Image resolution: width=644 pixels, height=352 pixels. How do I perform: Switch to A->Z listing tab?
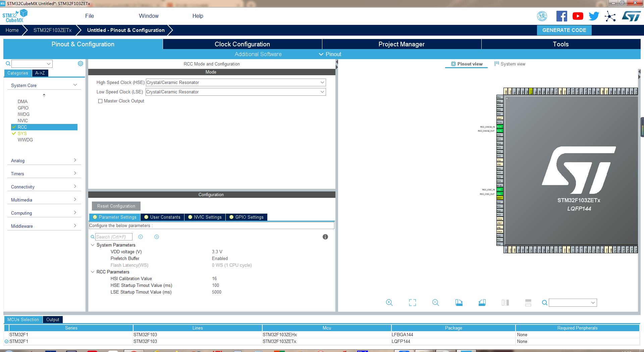[x=40, y=73]
